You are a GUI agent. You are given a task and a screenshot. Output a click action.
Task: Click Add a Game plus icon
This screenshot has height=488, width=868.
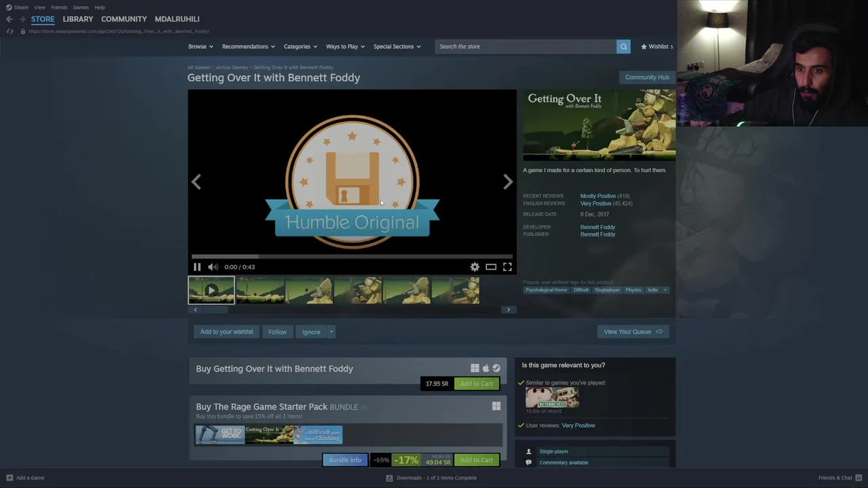pyautogui.click(x=9, y=478)
